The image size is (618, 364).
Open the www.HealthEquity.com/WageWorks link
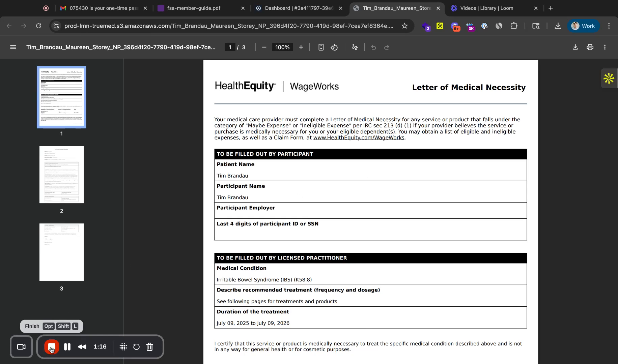point(359,138)
